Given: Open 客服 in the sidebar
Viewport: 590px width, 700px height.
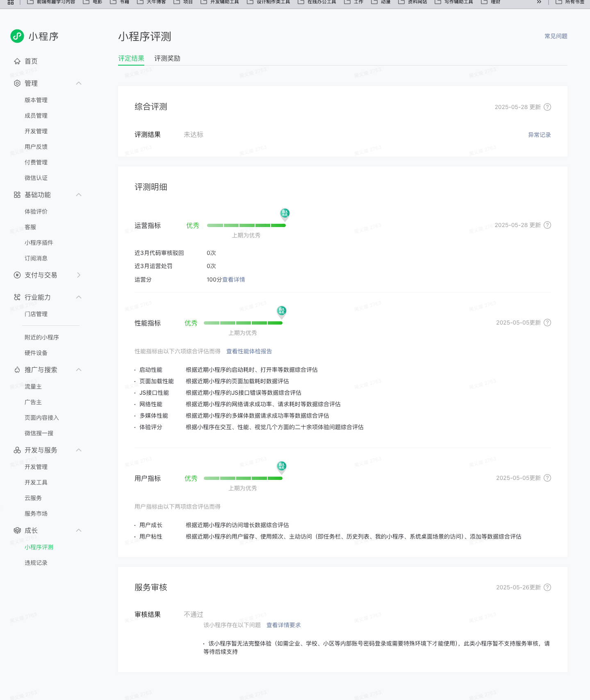Looking at the screenshot, I should pyautogui.click(x=30, y=227).
